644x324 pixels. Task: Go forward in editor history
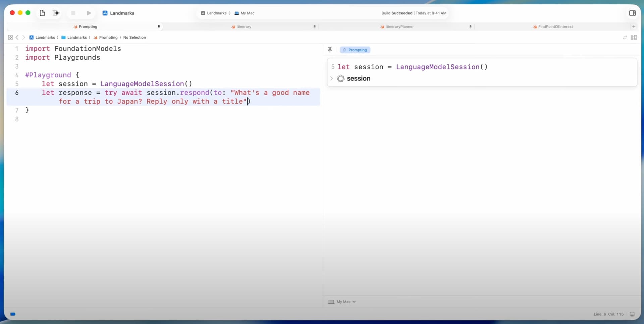[23, 38]
